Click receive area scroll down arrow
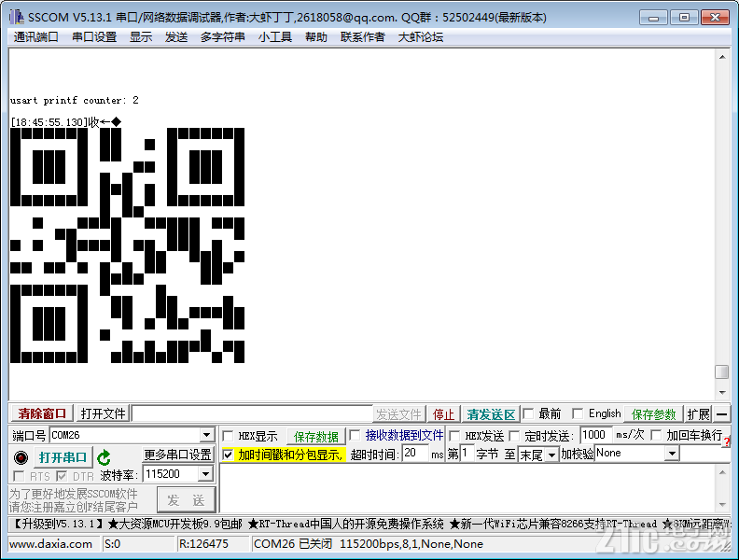This screenshot has height=560, width=739. click(722, 392)
